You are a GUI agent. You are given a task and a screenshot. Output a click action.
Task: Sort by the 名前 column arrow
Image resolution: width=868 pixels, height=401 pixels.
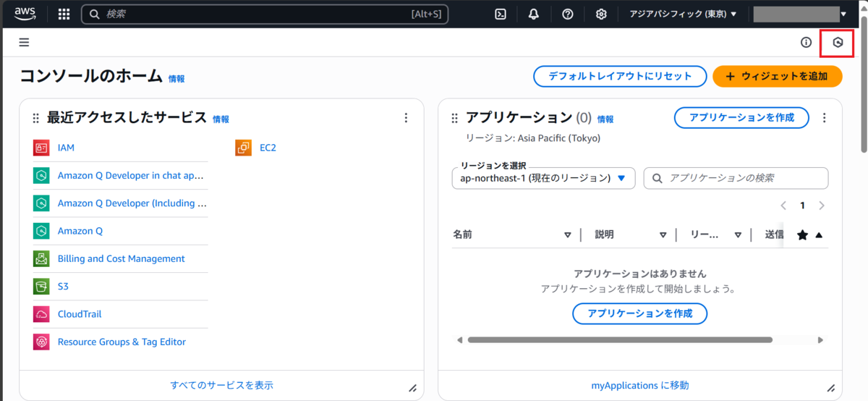(x=568, y=235)
